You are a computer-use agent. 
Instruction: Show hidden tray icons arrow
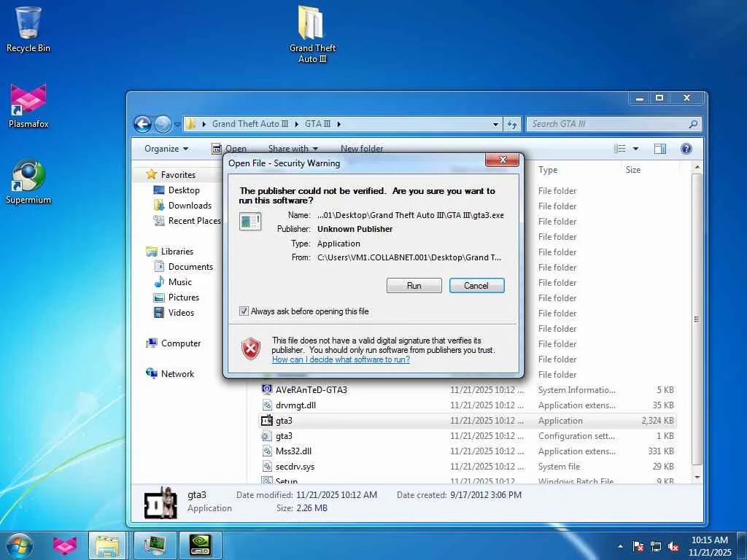pyautogui.click(x=620, y=546)
